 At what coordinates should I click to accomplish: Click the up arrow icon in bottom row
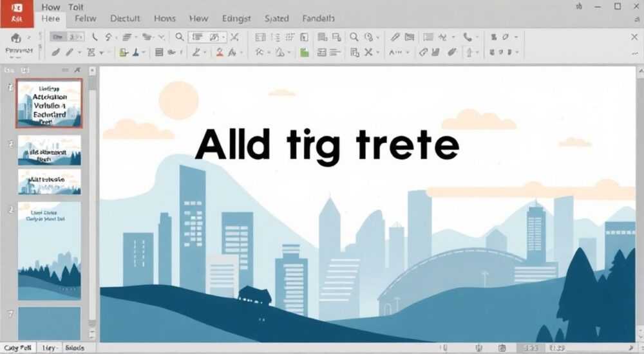(x=469, y=52)
